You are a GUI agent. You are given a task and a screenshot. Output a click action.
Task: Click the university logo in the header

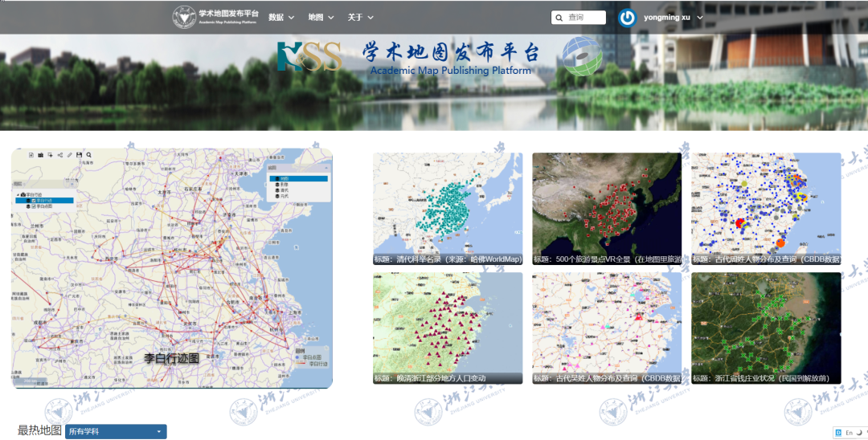click(184, 17)
